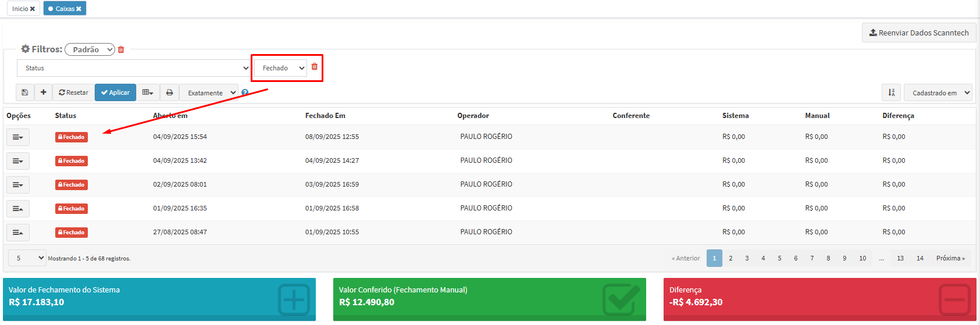
Task: Click the save filter floppy disk icon
Action: 24,92
